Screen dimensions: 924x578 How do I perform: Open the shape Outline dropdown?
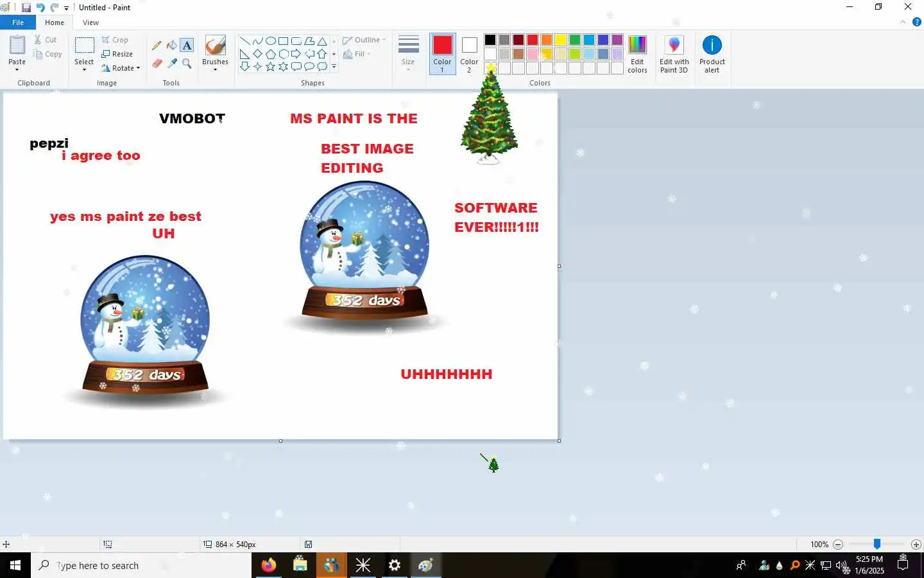click(x=364, y=40)
